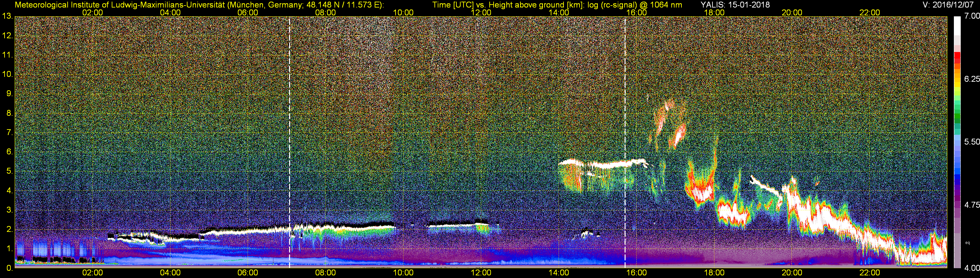Click the colorbar value '4.75'
Image resolution: width=980 pixels, height=278 pixels.
pos(972,205)
